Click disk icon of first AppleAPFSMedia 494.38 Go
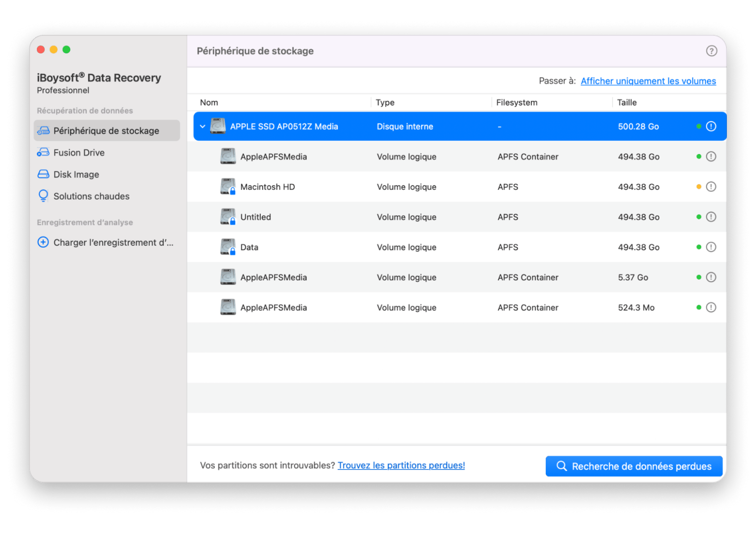This screenshot has width=756, height=534. [x=228, y=157]
